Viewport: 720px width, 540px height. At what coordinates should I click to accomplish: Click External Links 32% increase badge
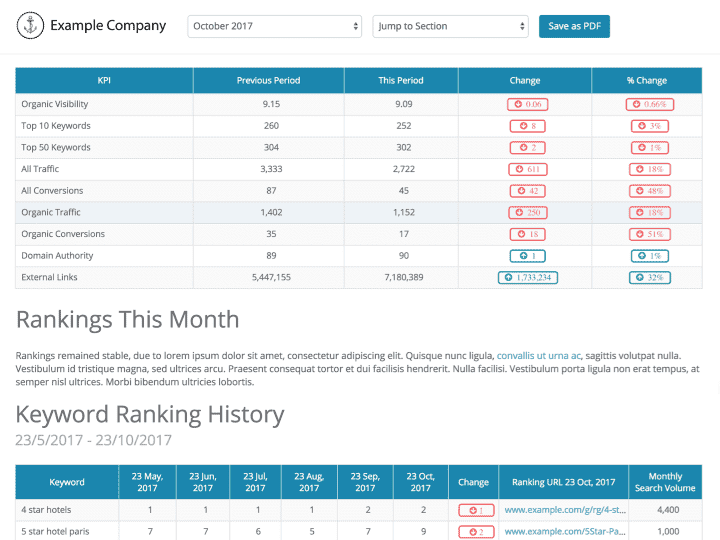click(x=649, y=277)
